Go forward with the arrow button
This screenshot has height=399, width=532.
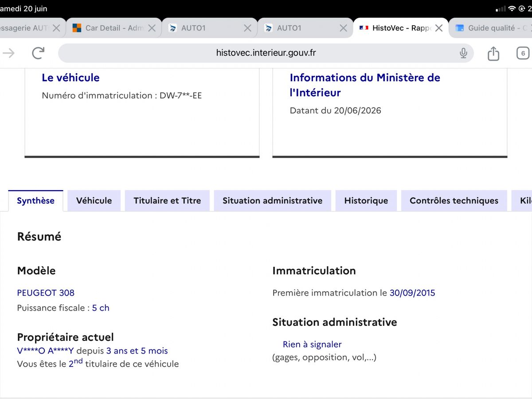pyautogui.click(x=9, y=53)
